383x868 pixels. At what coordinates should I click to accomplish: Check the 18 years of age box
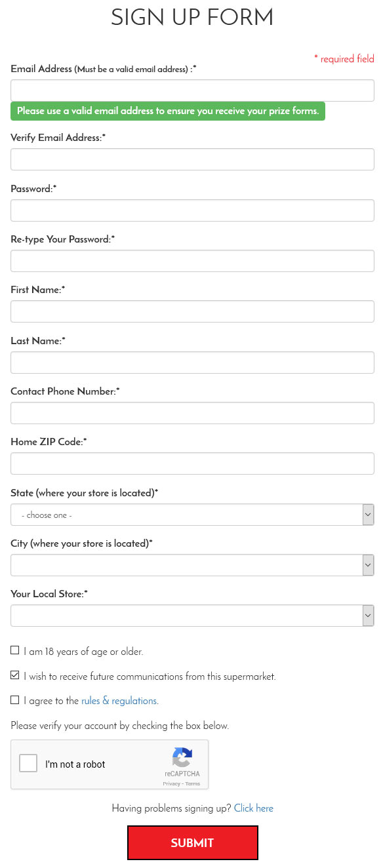point(15,651)
